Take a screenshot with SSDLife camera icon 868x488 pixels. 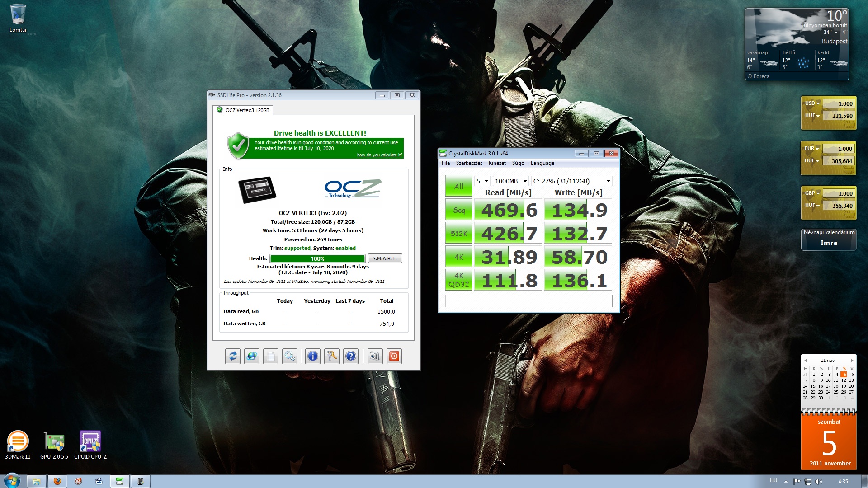click(375, 357)
